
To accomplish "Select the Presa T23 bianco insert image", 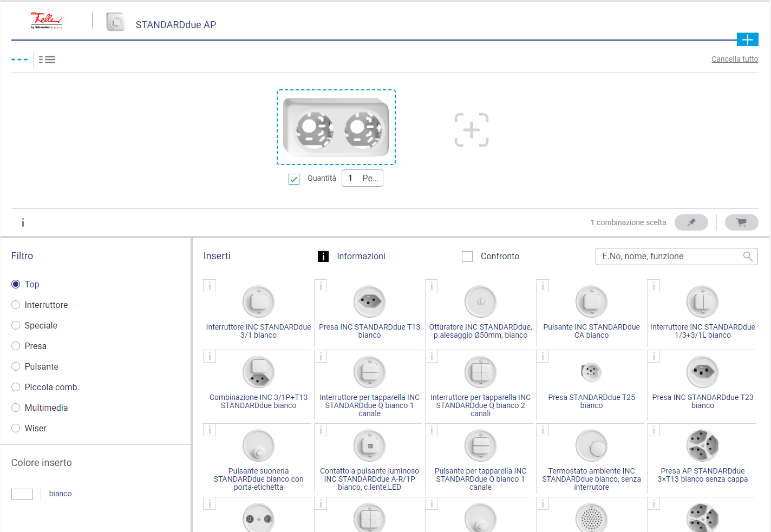I will [703, 372].
